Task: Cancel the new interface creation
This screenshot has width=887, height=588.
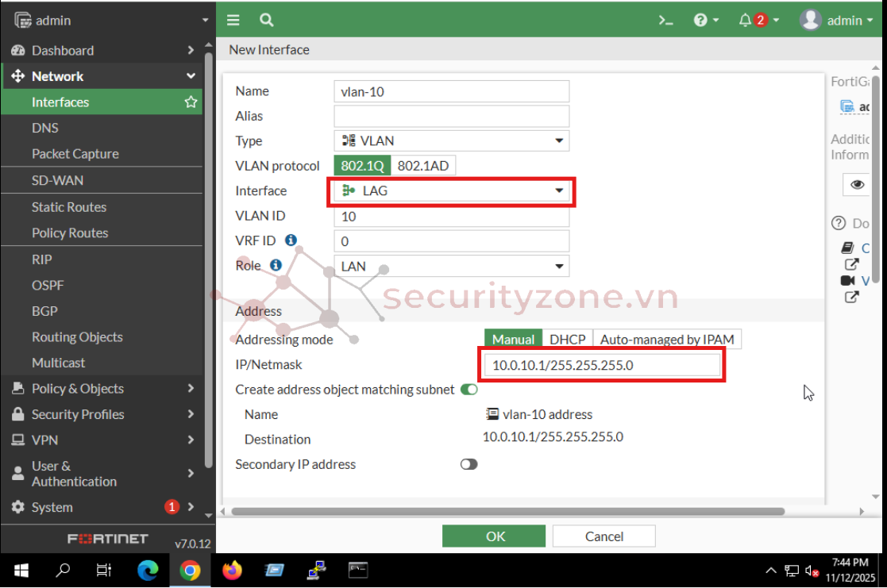Action: pos(604,536)
